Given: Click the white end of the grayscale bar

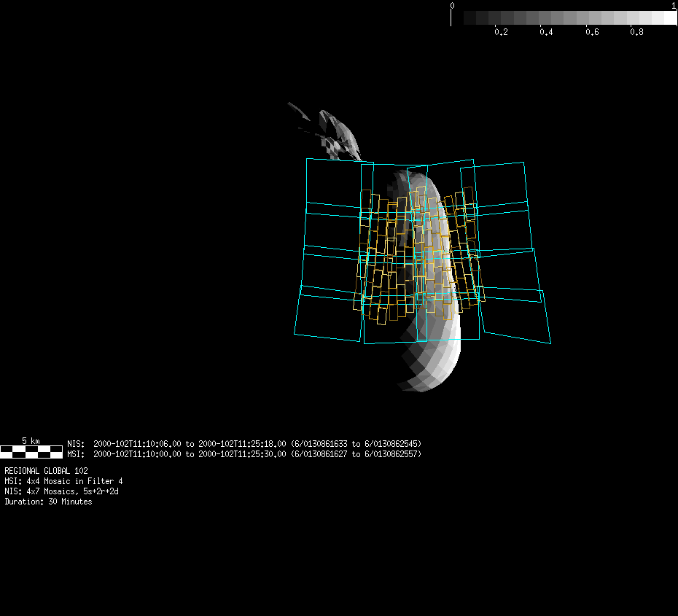Looking at the screenshot, I should [669, 18].
